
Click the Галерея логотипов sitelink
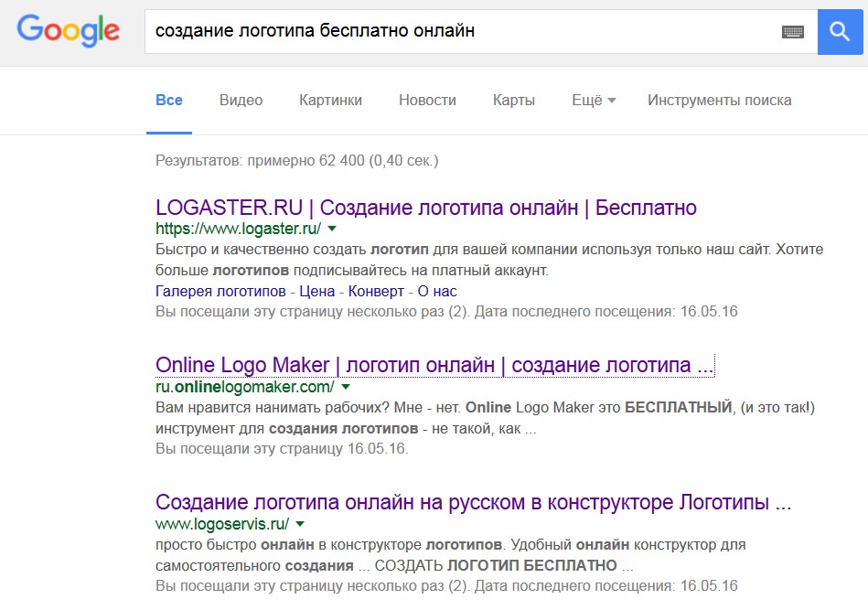click(x=220, y=292)
